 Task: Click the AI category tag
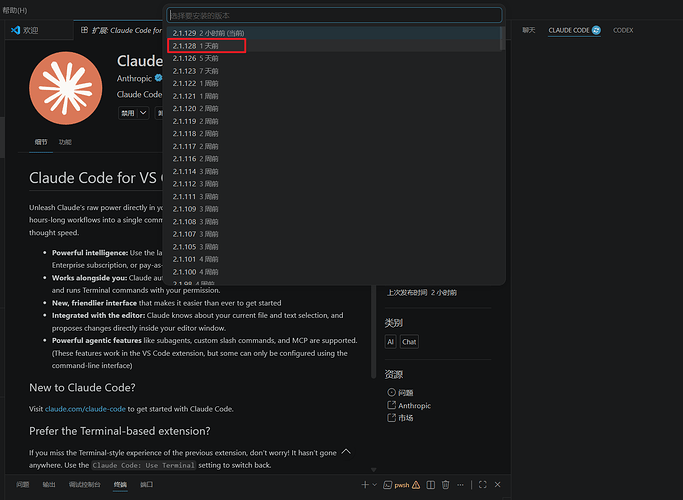[x=390, y=342]
